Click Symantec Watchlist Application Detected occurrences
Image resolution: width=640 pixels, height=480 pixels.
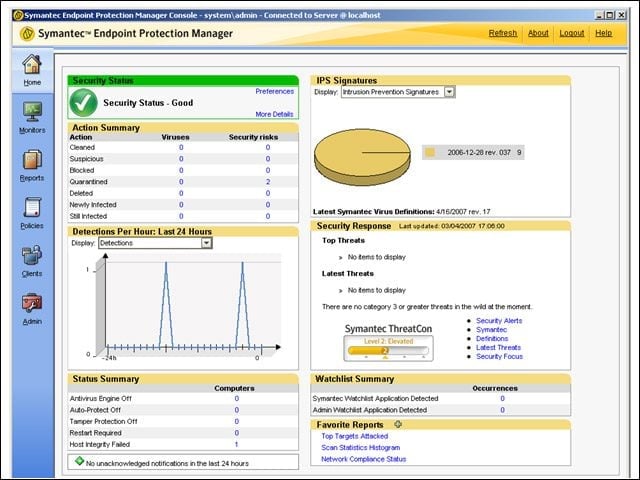(502, 398)
